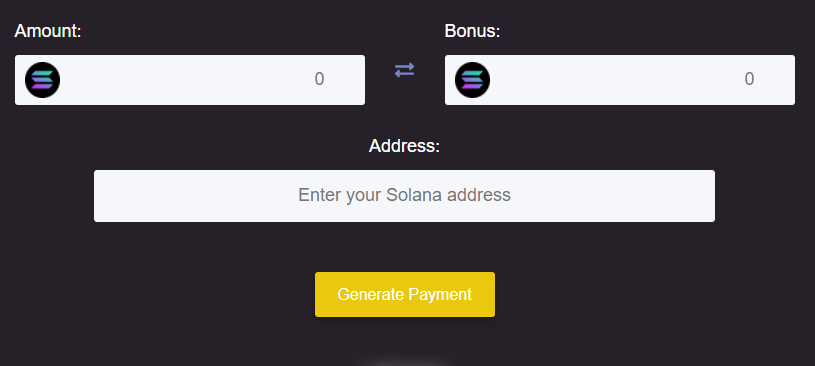Click the 'Enter your Solana address' placeholder
Screen dimensions: 815x366
point(404,195)
